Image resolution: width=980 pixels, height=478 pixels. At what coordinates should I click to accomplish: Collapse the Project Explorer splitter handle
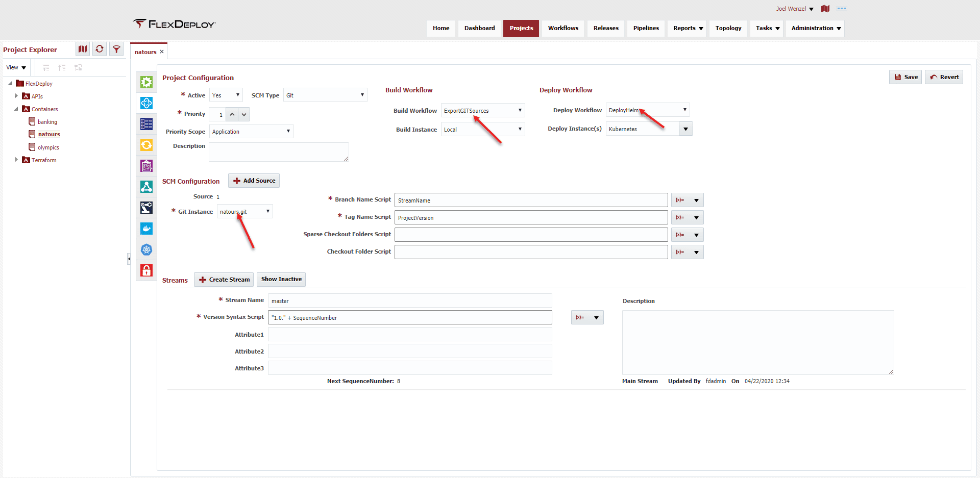129,259
